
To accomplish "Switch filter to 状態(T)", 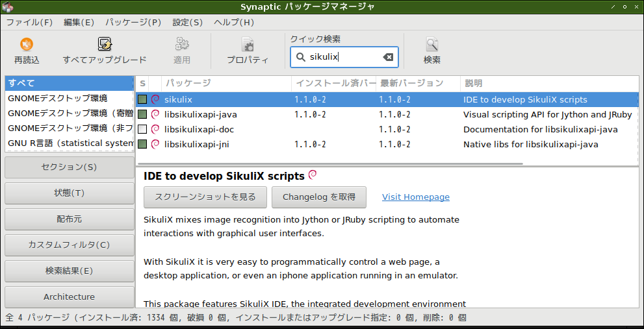I will tap(70, 193).
